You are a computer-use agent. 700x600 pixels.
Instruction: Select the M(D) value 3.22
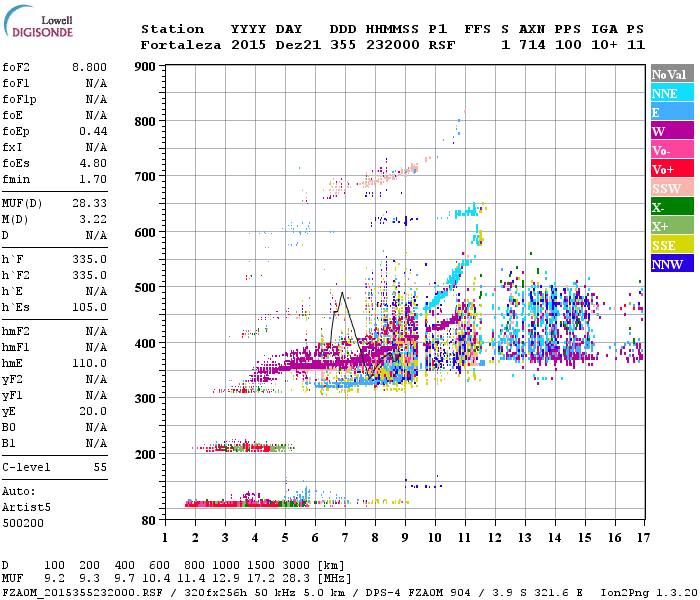click(x=93, y=219)
